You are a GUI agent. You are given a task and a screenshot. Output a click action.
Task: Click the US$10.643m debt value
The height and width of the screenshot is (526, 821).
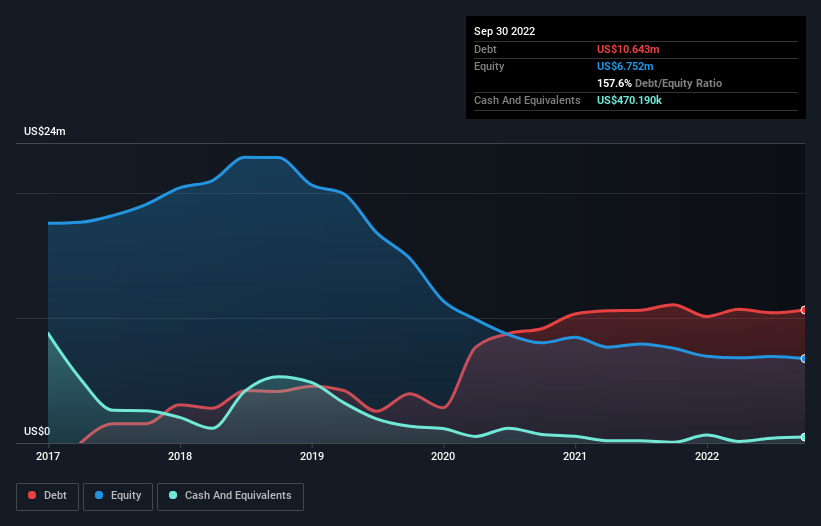coord(628,49)
